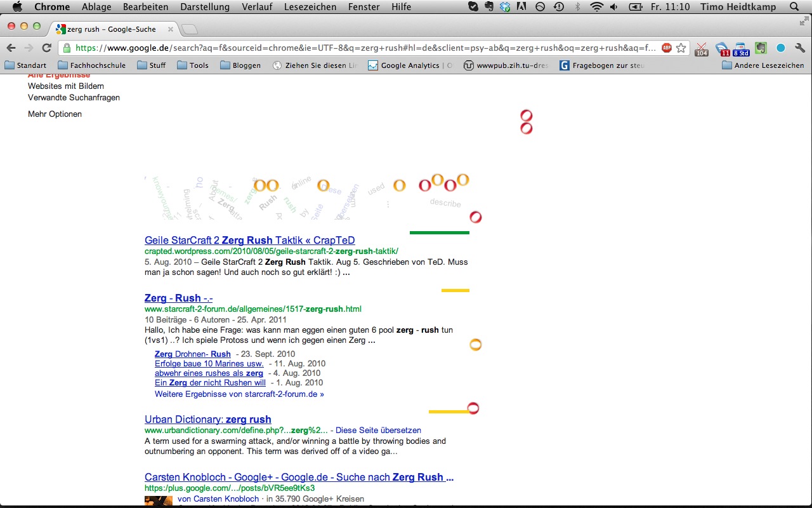This screenshot has height=508, width=812.
Task: Show Verwandte Suchanfragen
Action: tap(74, 98)
